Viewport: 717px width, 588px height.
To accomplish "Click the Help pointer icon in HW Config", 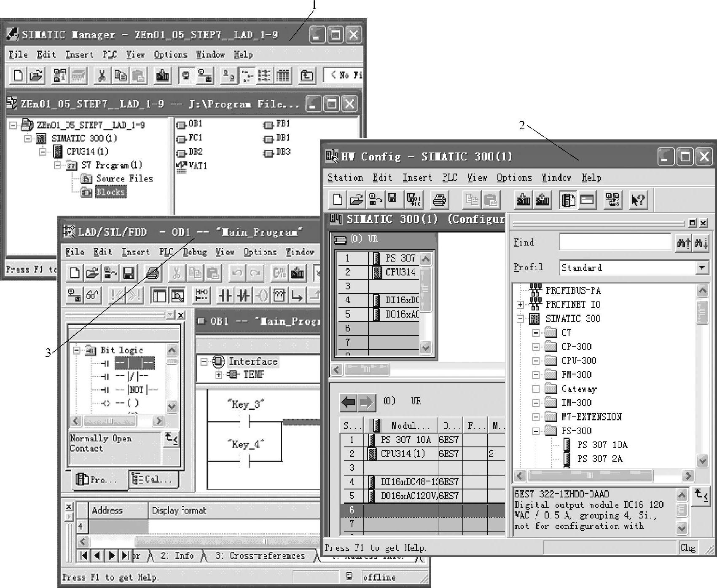I will tap(638, 200).
